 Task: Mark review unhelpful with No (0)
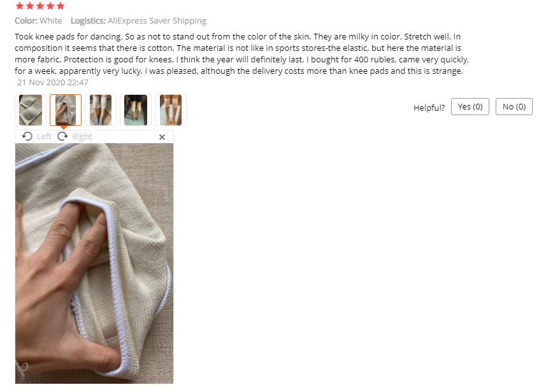[514, 107]
